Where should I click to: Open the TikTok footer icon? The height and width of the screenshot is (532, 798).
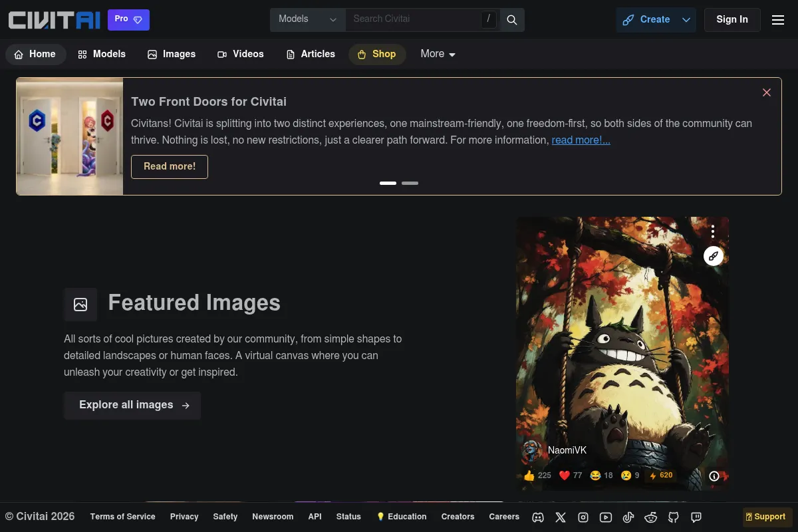(x=628, y=517)
